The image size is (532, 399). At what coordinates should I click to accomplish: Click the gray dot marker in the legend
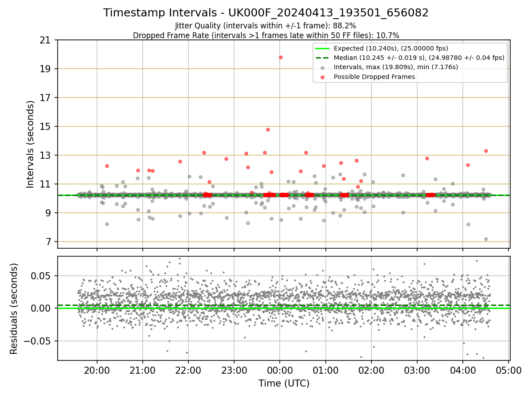click(x=322, y=67)
